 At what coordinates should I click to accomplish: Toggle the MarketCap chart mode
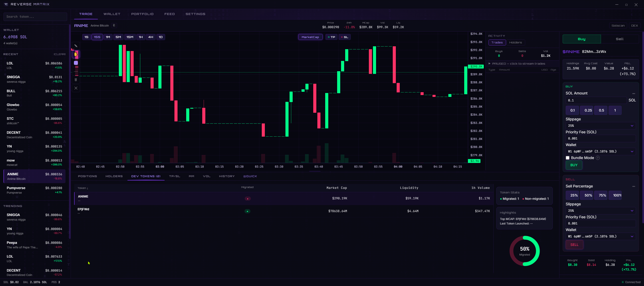[310, 37]
